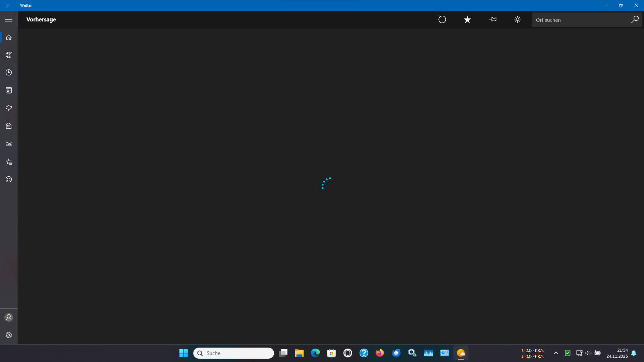Open the life/health heart icon page
The image size is (644, 362).
pyautogui.click(x=9, y=108)
